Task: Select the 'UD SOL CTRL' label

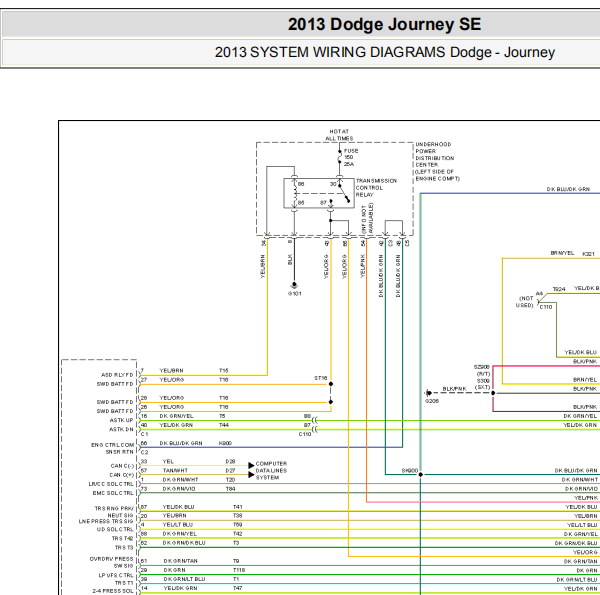Action: pos(115,529)
